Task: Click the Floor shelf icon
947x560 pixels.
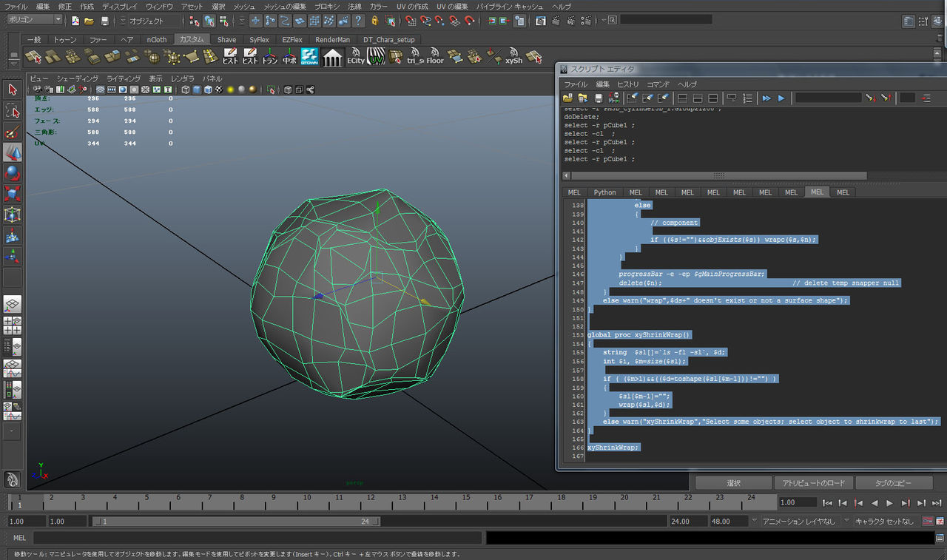Action: 434,56
